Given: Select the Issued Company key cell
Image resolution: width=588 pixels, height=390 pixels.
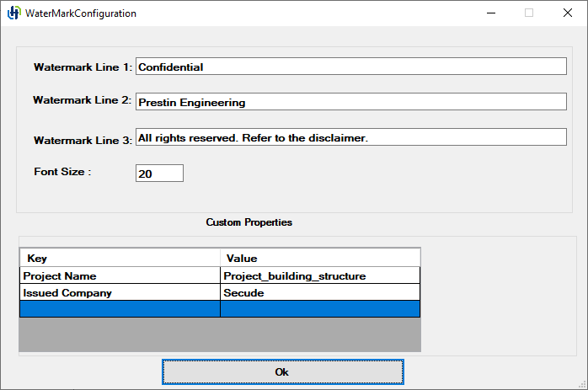Looking at the screenshot, I should pyautogui.click(x=120, y=293).
